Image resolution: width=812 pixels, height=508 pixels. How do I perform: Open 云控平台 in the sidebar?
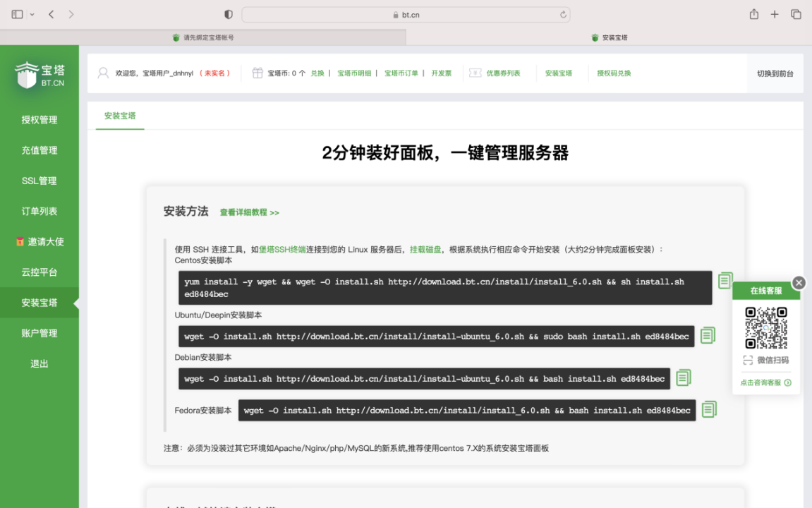point(40,272)
